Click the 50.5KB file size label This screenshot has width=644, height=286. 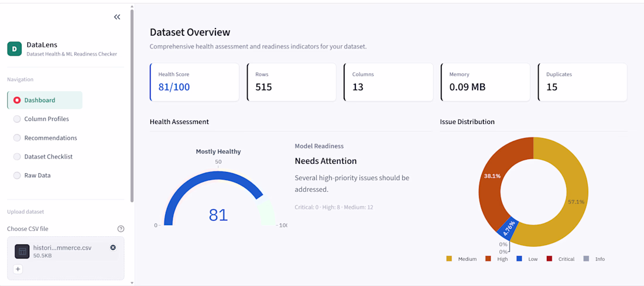(42, 256)
